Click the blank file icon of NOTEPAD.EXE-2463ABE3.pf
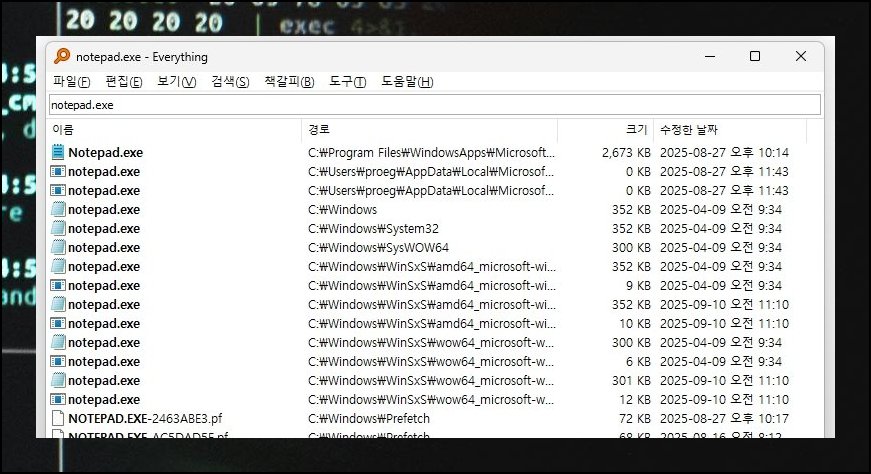Viewport: 871px width, 474px height. (x=58, y=418)
